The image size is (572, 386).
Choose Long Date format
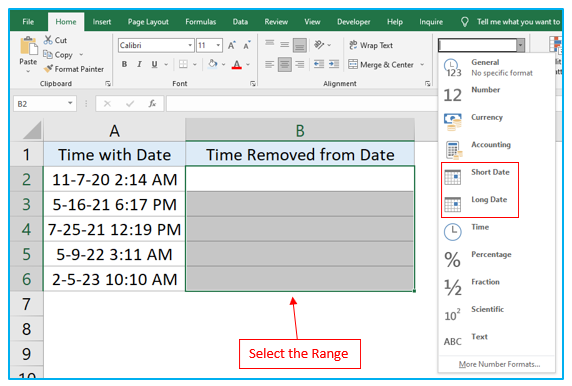(496, 205)
